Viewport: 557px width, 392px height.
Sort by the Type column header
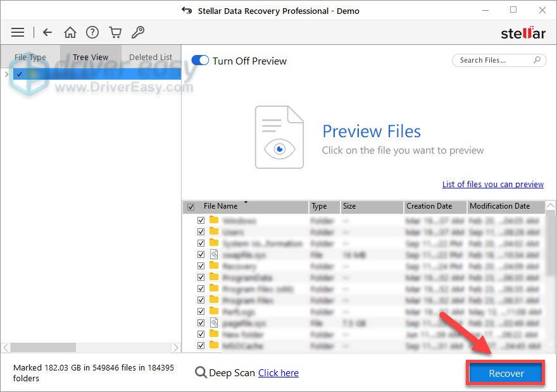pyautogui.click(x=323, y=207)
